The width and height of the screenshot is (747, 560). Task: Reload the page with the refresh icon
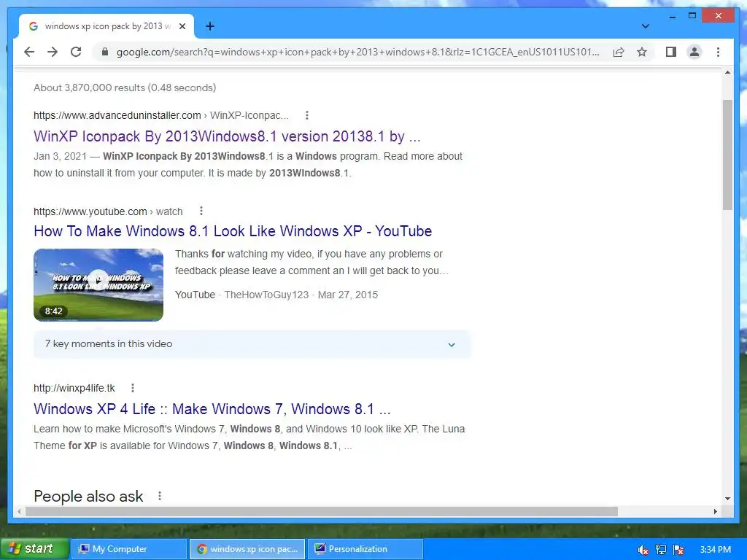pyautogui.click(x=76, y=52)
